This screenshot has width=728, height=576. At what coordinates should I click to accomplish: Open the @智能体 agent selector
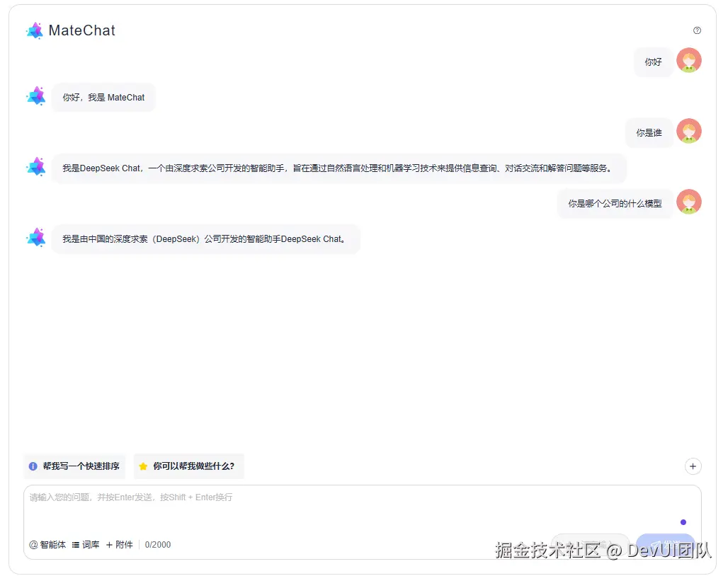click(48, 544)
